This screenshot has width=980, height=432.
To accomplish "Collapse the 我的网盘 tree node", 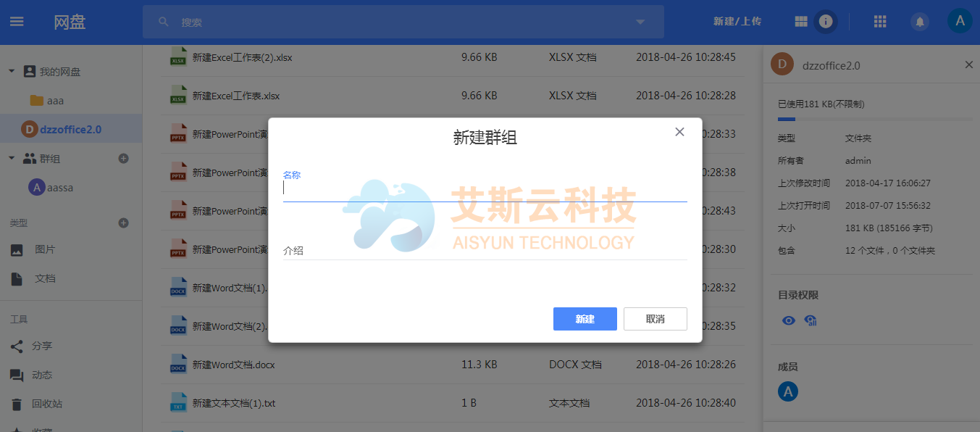I will pos(12,71).
